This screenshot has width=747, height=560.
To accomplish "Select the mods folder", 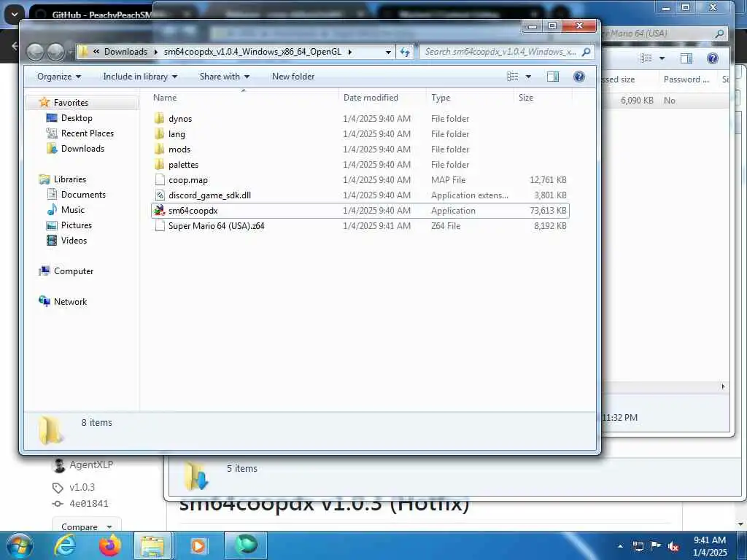I will click(x=179, y=149).
